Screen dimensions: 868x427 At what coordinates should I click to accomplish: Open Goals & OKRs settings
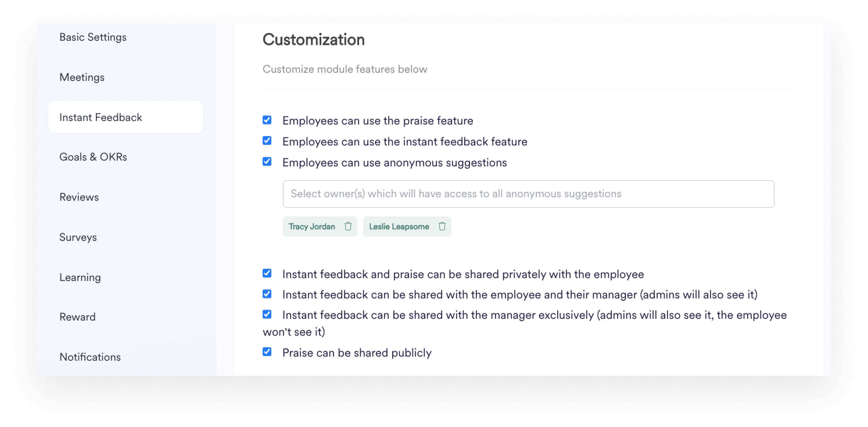pos(93,157)
